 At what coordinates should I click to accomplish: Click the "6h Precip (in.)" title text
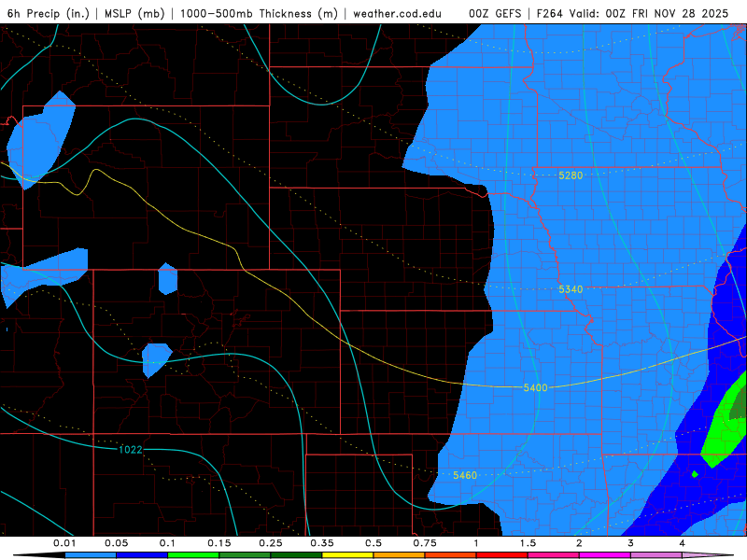click(49, 14)
